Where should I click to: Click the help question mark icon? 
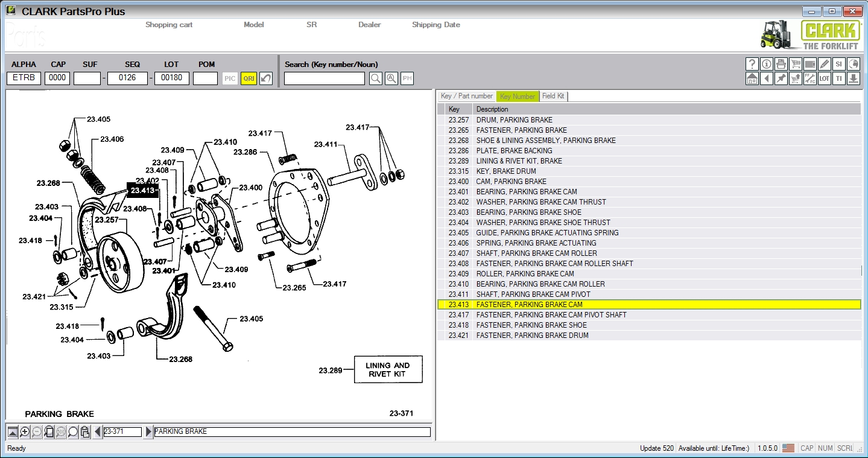tap(752, 64)
